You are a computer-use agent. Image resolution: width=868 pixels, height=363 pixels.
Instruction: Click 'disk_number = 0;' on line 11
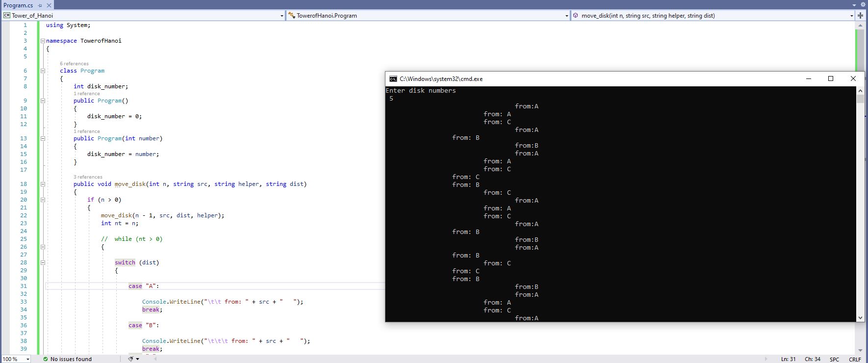tap(114, 116)
